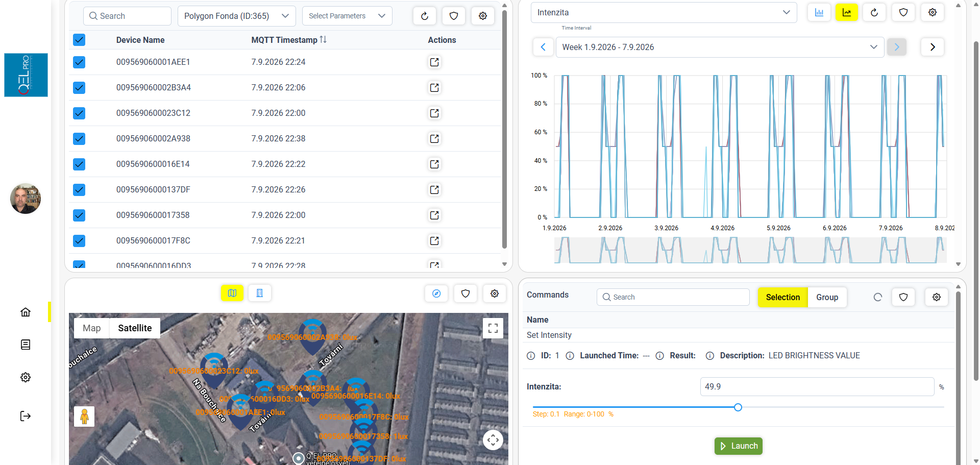Expand the Intenzita parameter dropdown

[664, 12]
